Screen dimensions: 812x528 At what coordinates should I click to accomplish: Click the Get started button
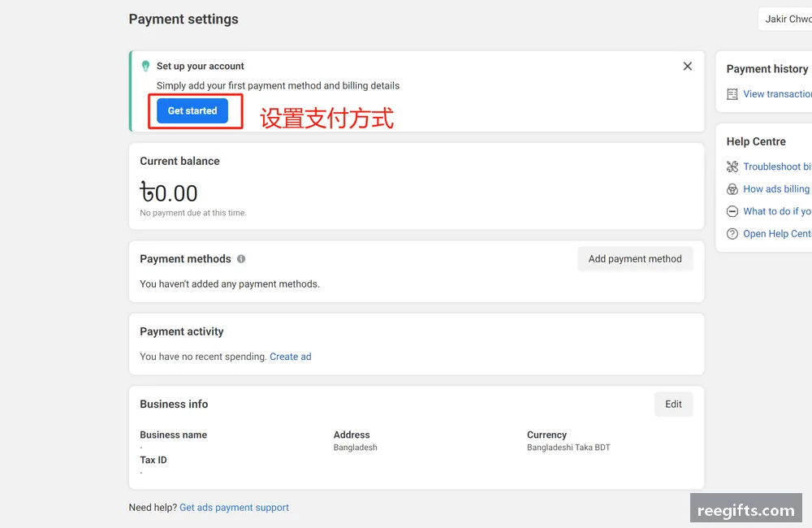point(192,111)
